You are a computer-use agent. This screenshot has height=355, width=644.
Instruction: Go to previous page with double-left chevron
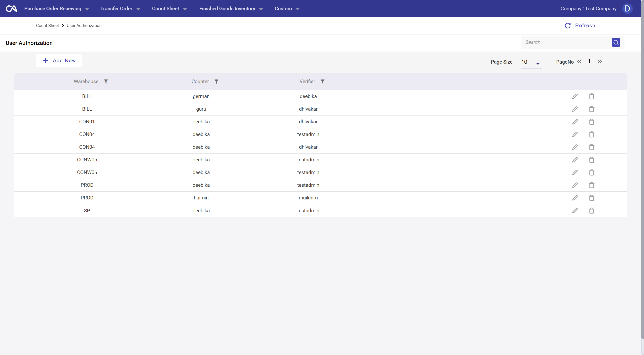(x=579, y=62)
